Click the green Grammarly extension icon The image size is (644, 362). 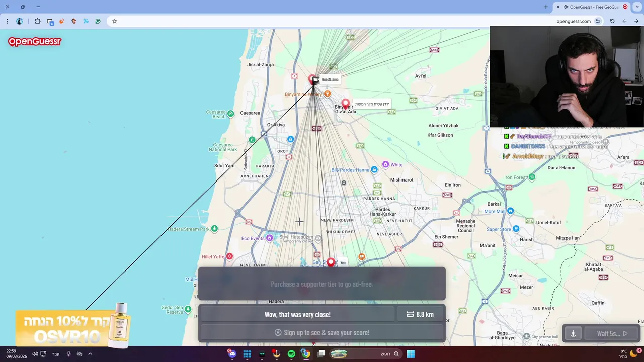coord(98,21)
